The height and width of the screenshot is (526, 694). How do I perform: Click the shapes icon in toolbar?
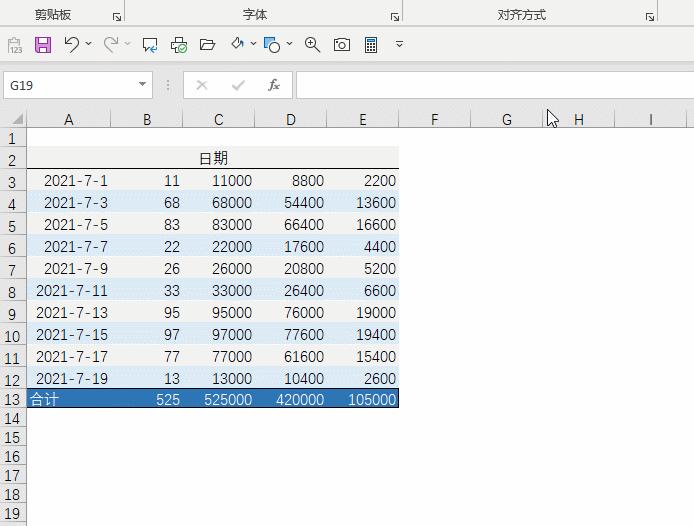pos(271,45)
